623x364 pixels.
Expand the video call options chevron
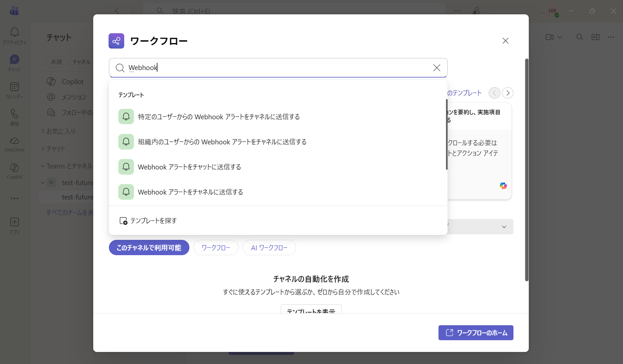point(559,37)
